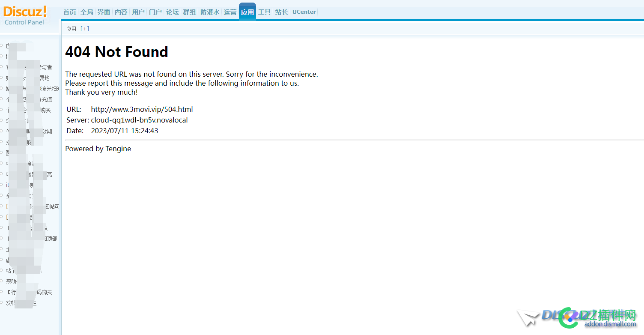
Task: Click 'The requested URL was not found' line
Action: click(x=191, y=74)
